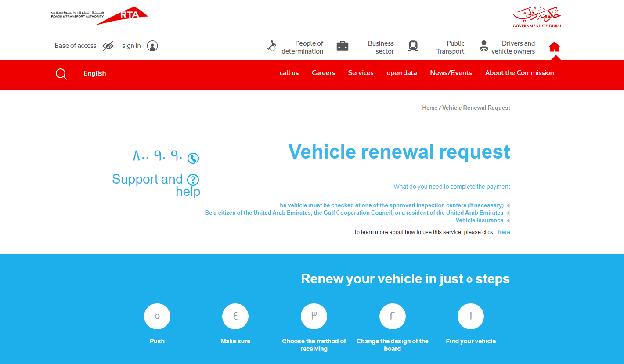The image size is (624, 364).
Task: Click the approved inspection centers requirement text
Action: [x=390, y=205]
